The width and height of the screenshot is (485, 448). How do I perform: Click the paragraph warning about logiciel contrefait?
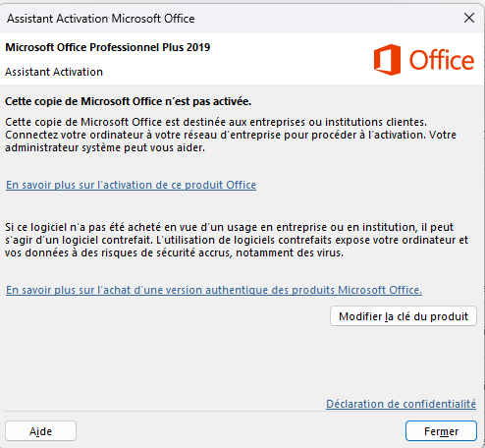[x=237, y=240]
